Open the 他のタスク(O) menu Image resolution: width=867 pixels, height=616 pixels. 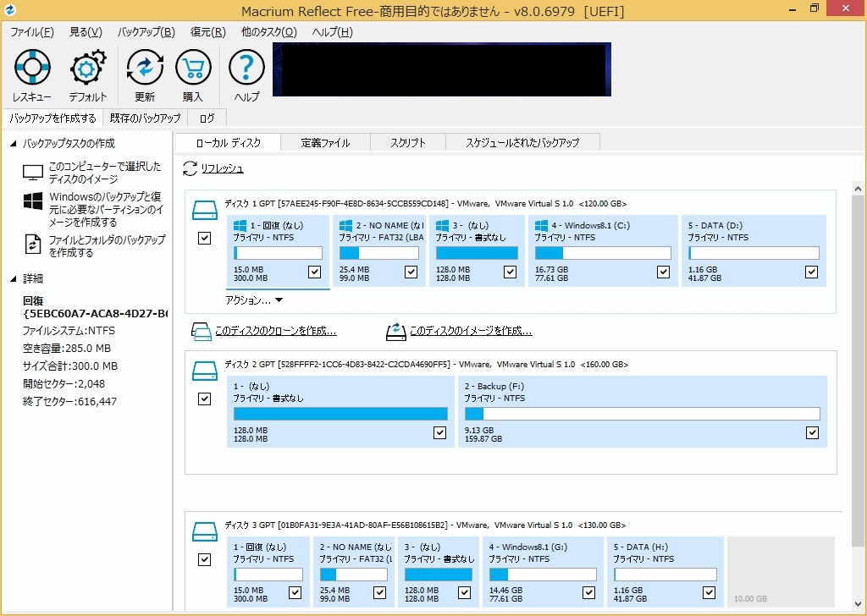click(x=268, y=32)
